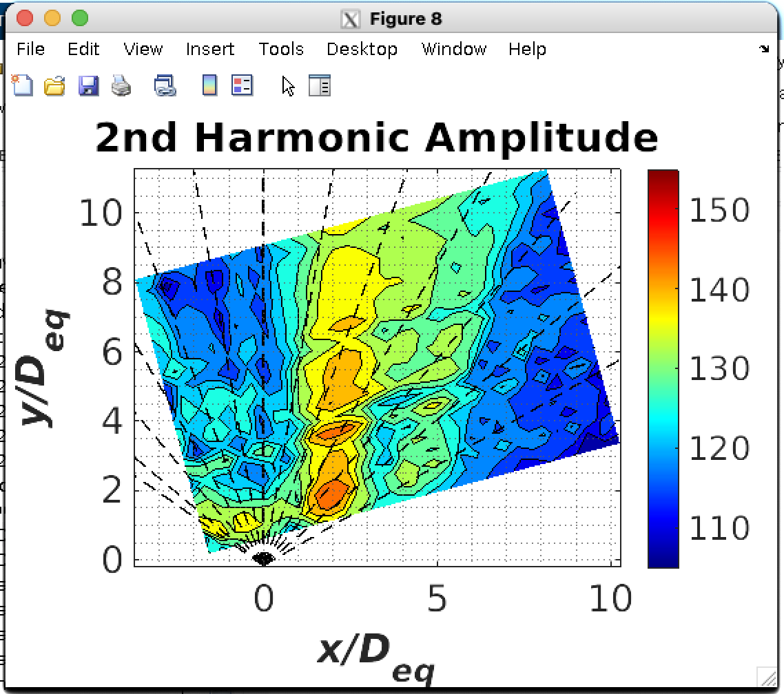Minimize Figure 8 with yellow button
The image size is (784, 694).
[52, 18]
